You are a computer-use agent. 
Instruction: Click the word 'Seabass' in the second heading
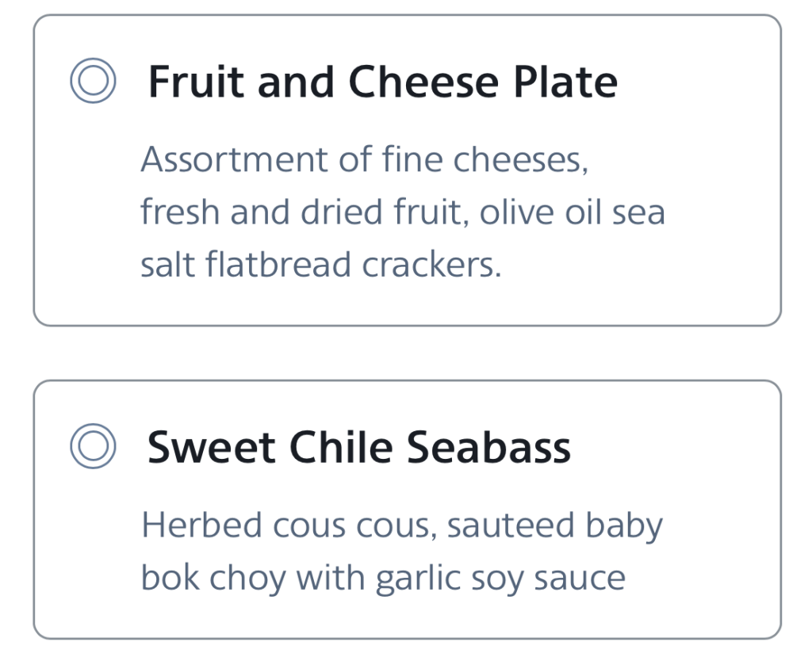coord(489,447)
